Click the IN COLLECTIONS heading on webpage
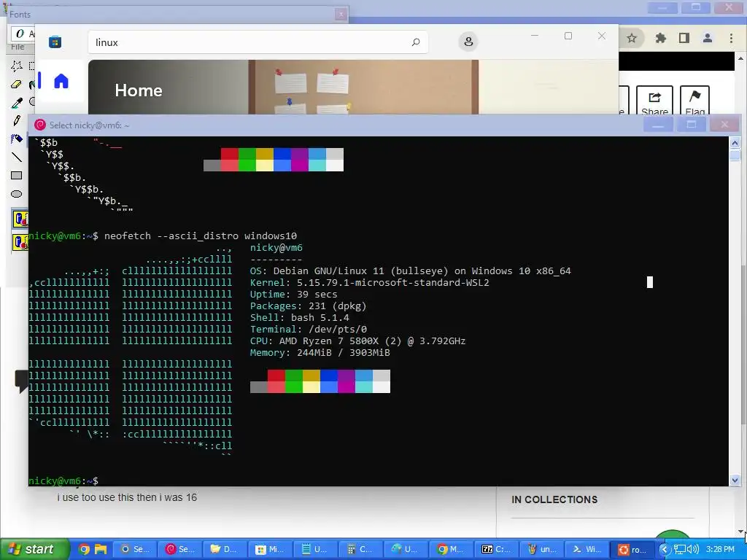 (554, 499)
